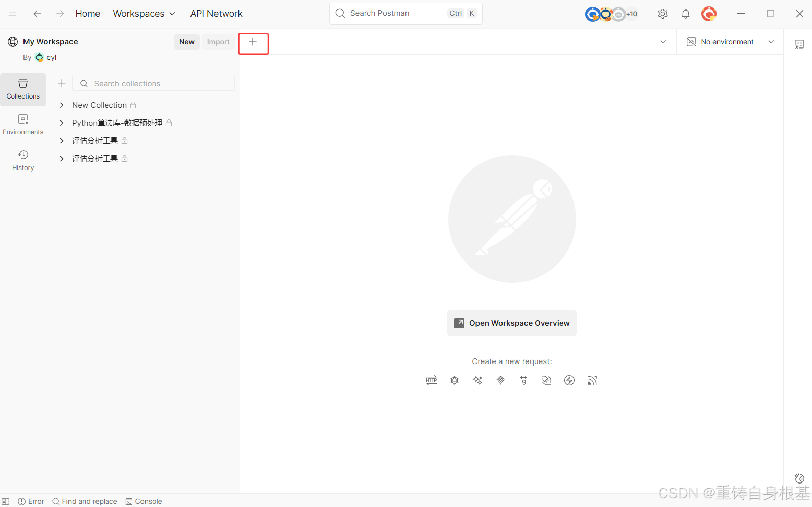The image size is (812, 507).
Task: Open the hamburger main menu
Action: 12,14
